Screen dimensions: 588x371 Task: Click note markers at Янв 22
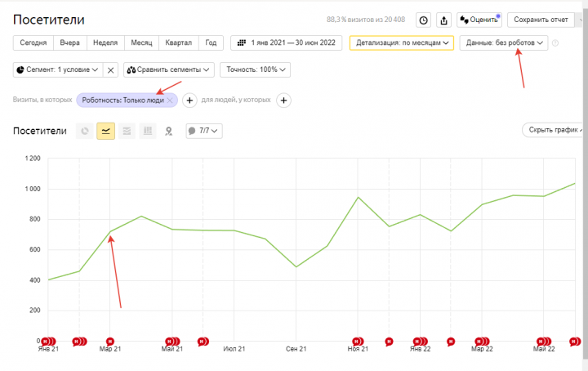coord(420,342)
